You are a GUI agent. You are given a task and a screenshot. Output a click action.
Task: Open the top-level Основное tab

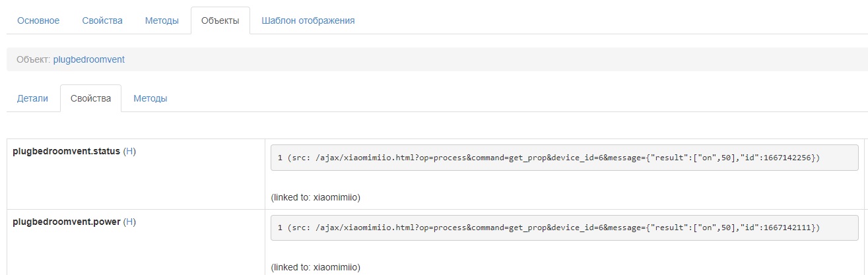click(38, 20)
